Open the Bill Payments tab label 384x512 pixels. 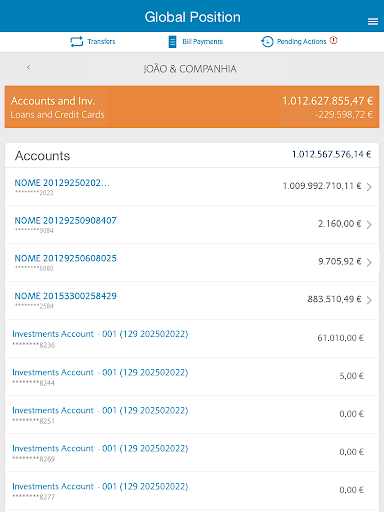click(203, 42)
